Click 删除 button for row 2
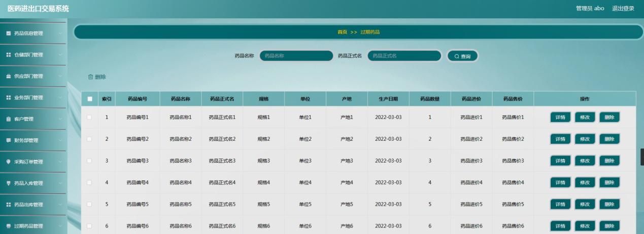This screenshot has width=644, height=234. [x=609, y=139]
